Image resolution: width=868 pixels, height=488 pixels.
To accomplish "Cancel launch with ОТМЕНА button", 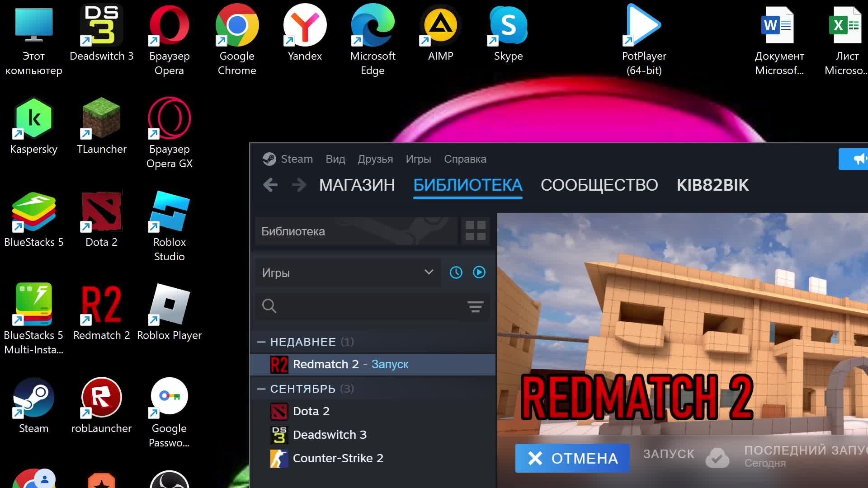I will click(572, 458).
